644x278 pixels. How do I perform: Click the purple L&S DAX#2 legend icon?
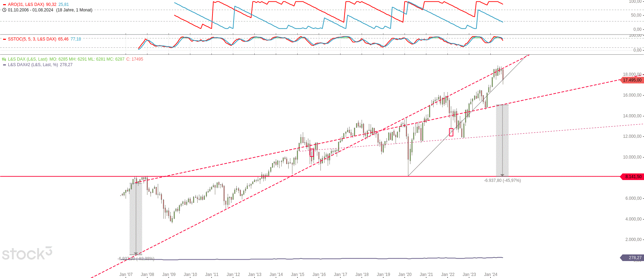(x=4, y=65)
